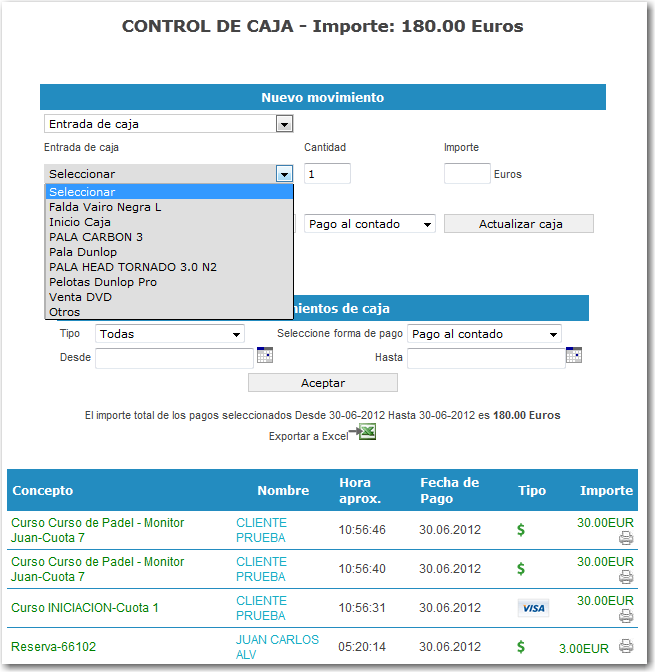This screenshot has width=655, height=672.
Task: Click the Tipo column header
Action: tap(532, 490)
